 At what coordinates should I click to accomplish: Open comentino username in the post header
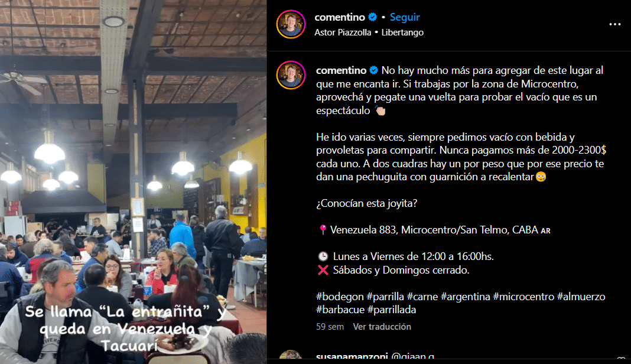pos(340,17)
